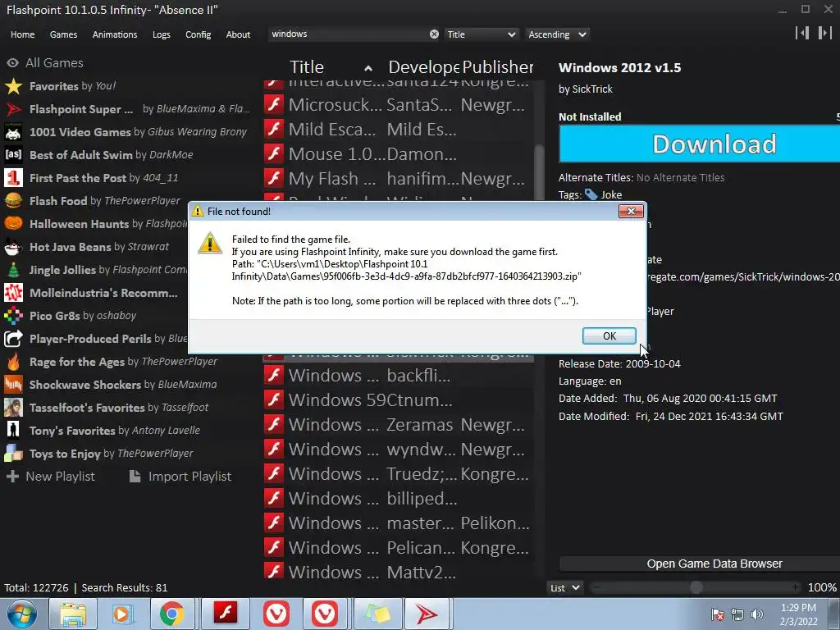Select the Windows row by master

pyautogui.click(x=398, y=523)
